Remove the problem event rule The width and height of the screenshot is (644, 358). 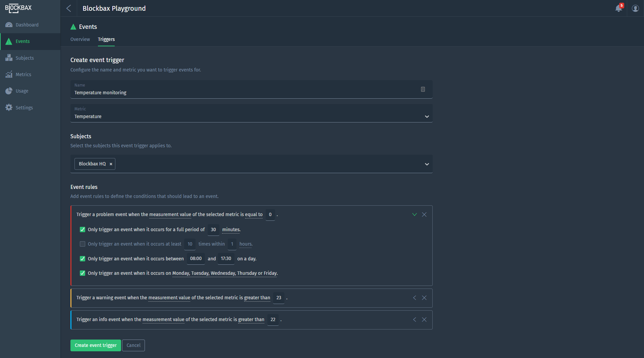[424, 215]
